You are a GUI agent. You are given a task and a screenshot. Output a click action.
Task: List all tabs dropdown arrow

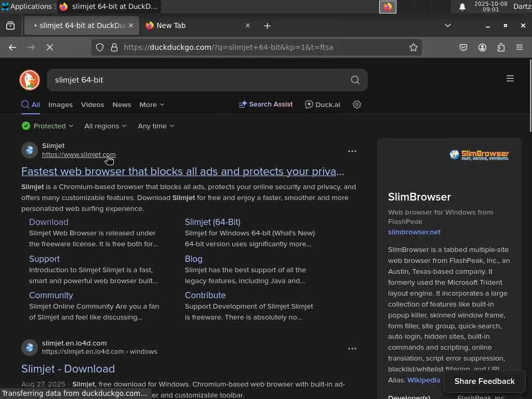tap(448, 25)
